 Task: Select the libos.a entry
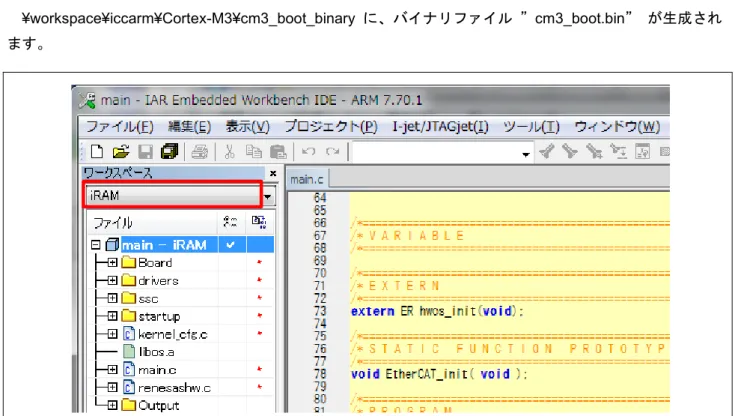157,352
